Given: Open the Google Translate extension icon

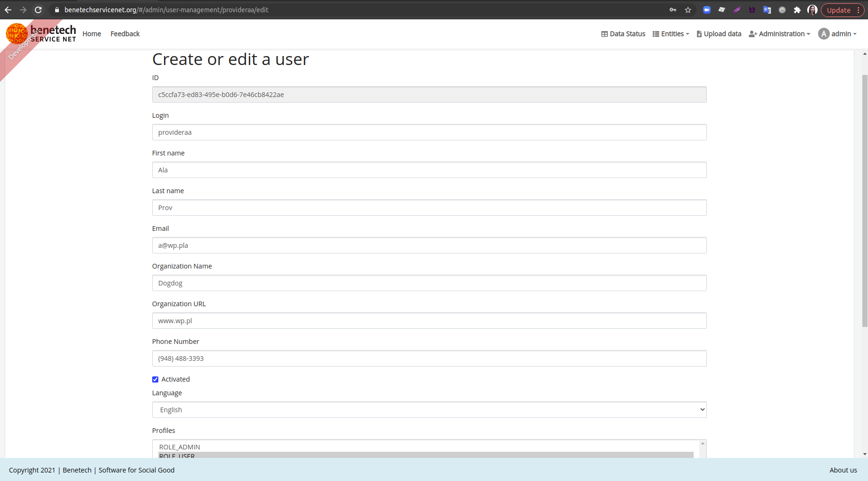Looking at the screenshot, I should (767, 9).
